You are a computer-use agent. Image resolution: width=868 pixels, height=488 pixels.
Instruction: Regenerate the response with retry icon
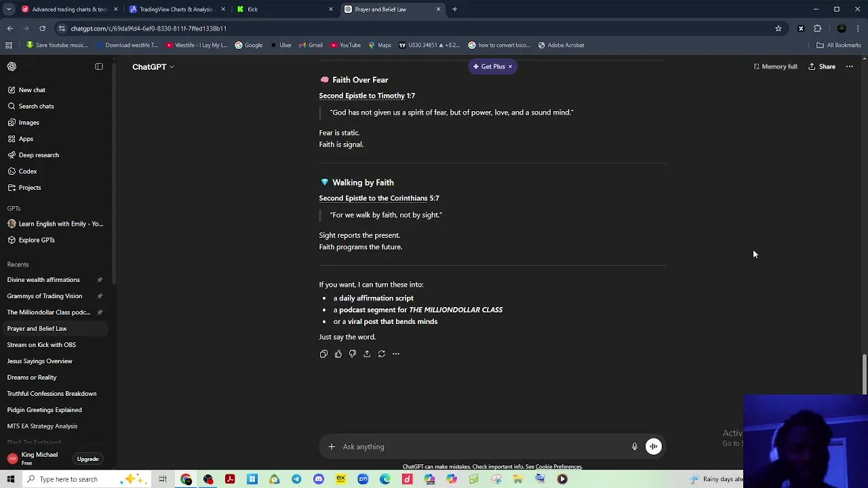(x=381, y=354)
